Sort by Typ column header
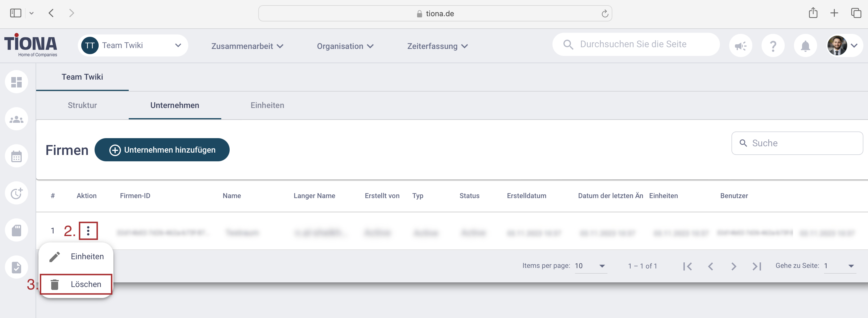The height and width of the screenshot is (318, 868). tap(417, 196)
